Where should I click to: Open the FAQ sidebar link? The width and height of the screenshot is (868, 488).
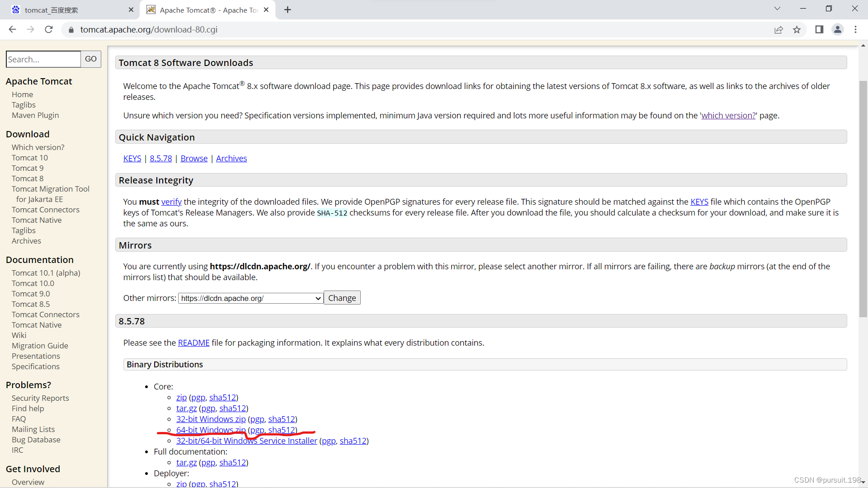point(19,419)
